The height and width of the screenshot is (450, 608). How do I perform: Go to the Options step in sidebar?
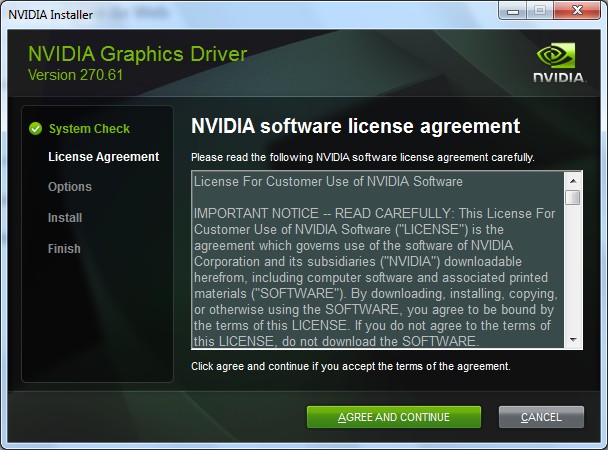(x=70, y=187)
